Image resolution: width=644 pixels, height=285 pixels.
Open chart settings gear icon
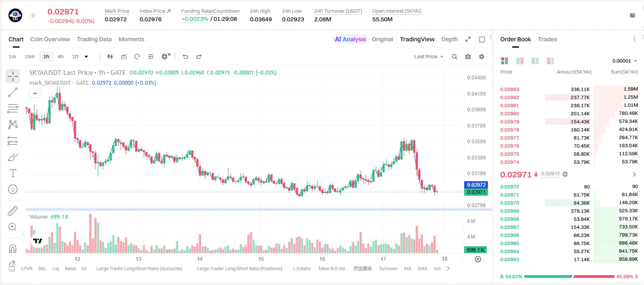pos(482,57)
